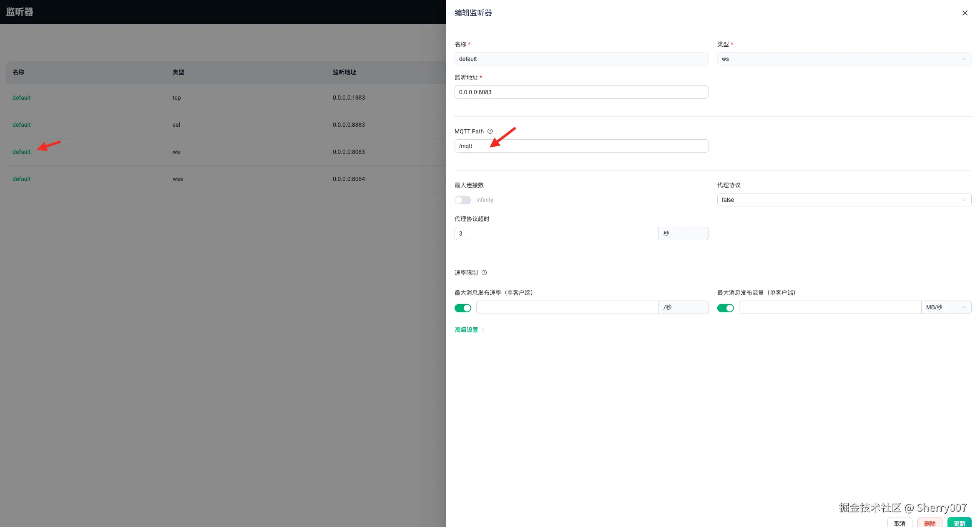Close the edit listener panel
980x527 pixels.
pyautogui.click(x=965, y=13)
